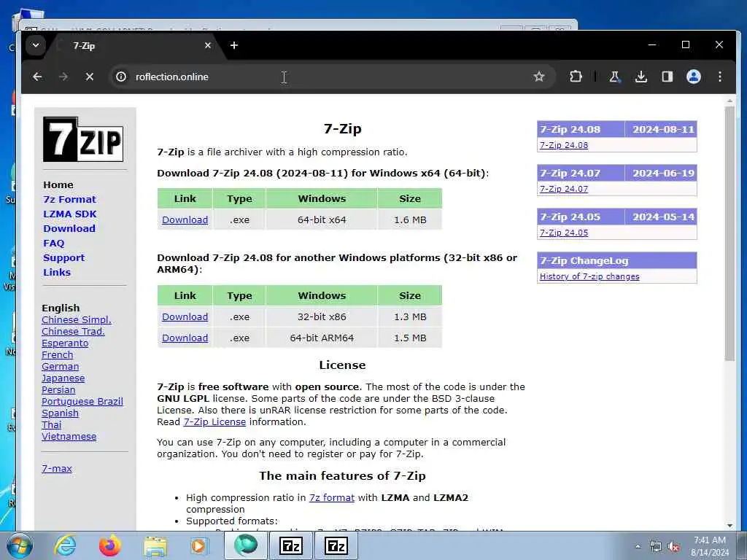Launch Internet Explorer from taskbar
747x560 pixels.
pos(64,545)
